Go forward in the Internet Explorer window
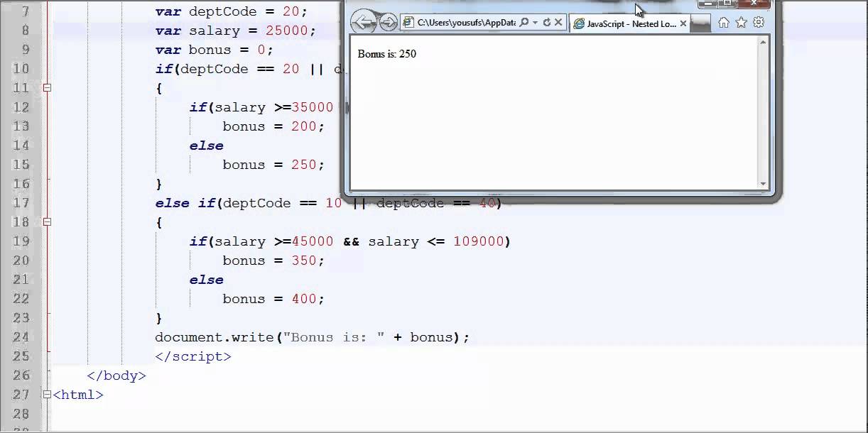Image resolution: width=868 pixels, height=433 pixels. (388, 23)
